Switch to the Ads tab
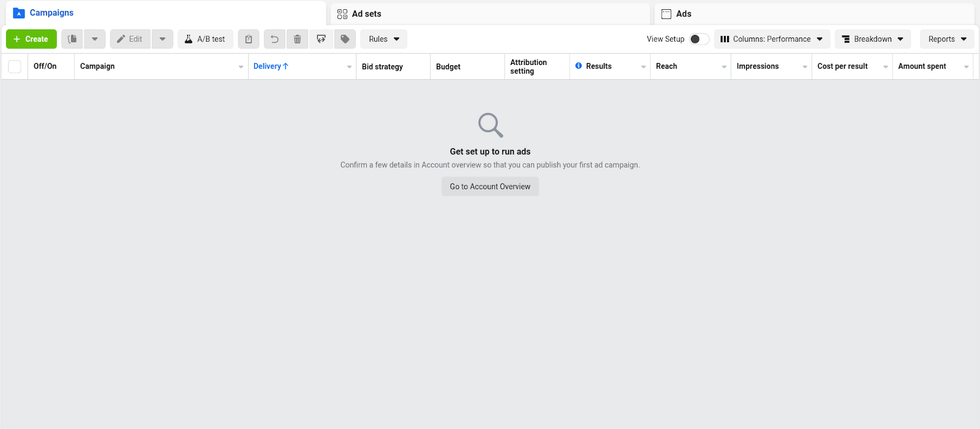 (814, 14)
